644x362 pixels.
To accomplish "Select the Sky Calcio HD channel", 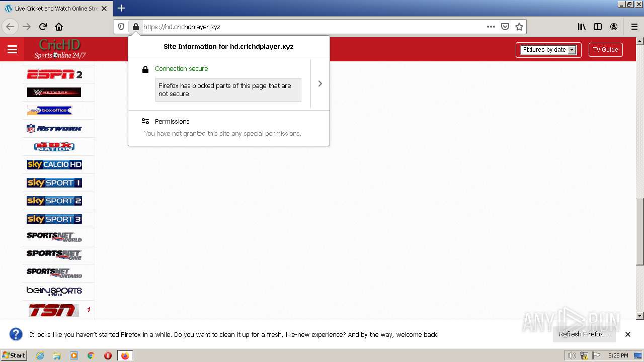I will click(x=54, y=165).
